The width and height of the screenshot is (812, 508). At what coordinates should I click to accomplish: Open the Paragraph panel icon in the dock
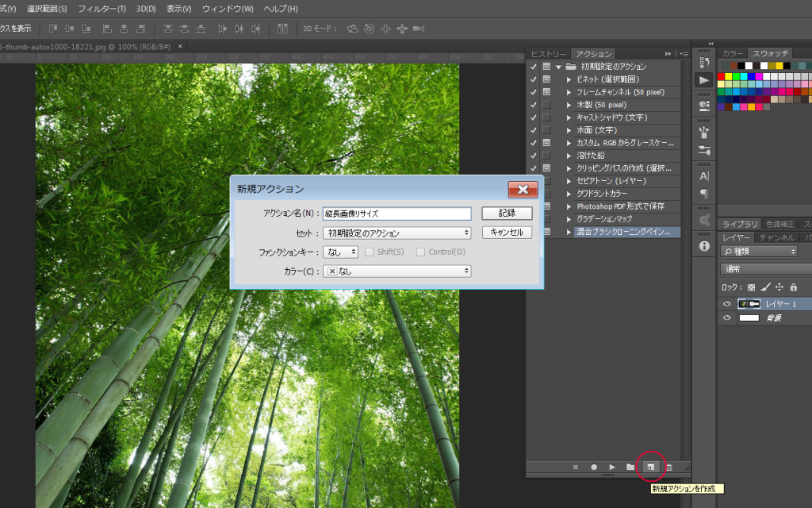point(704,194)
